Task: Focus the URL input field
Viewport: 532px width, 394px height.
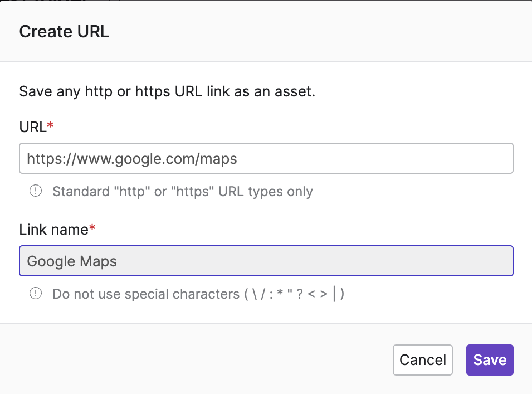Action: (x=266, y=159)
